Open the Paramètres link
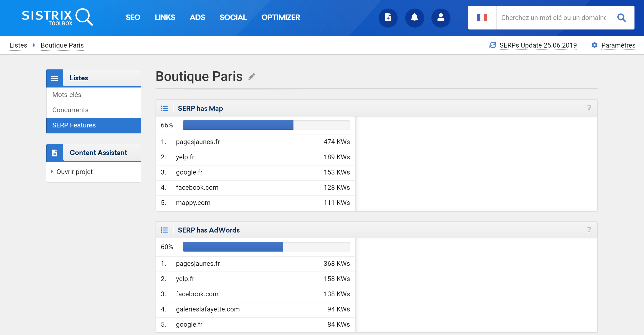Image resolution: width=644 pixels, height=335 pixels. (x=618, y=45)
